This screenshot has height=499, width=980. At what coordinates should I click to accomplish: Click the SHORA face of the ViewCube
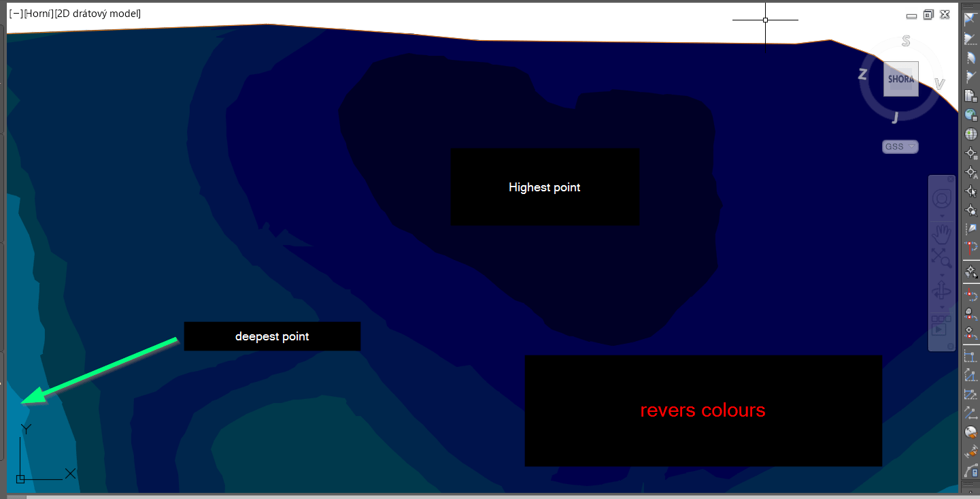(900, 78)
